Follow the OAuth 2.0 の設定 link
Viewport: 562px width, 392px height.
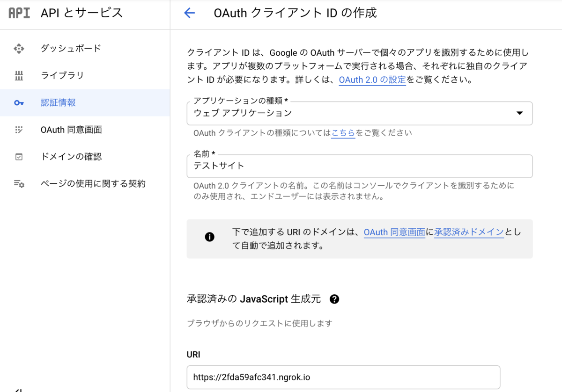pyautogui.click(x=372, y=80)
